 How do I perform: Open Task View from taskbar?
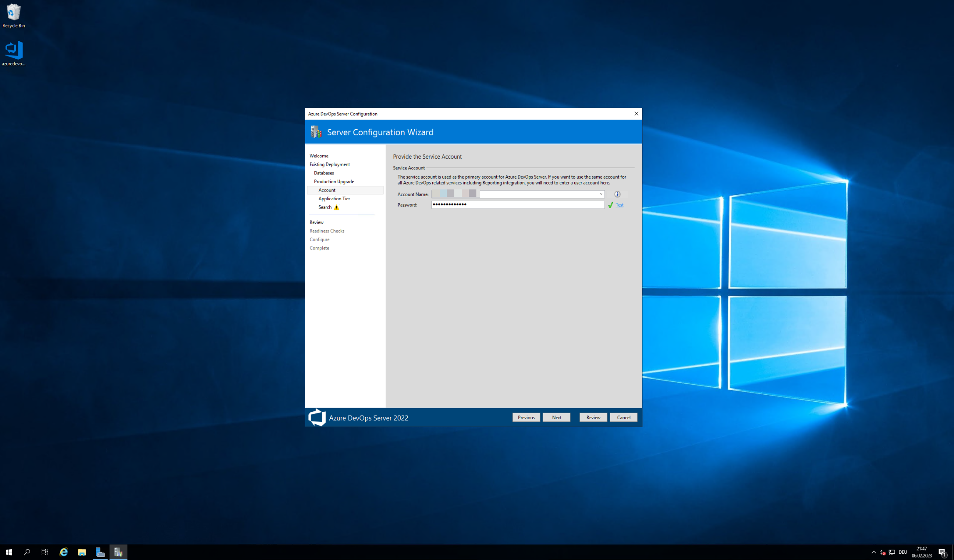point(45,552)
